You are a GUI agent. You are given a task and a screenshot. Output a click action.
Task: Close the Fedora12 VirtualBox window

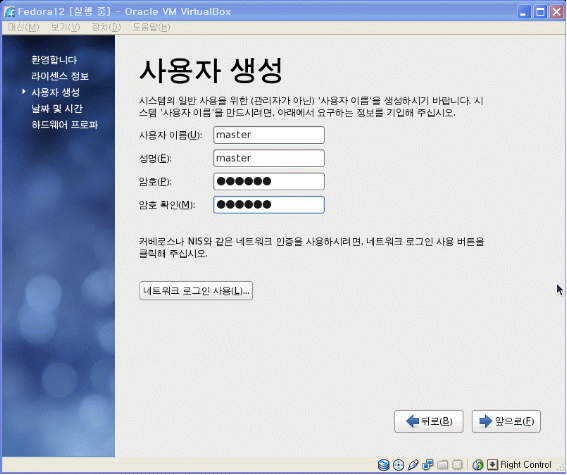click(557, 12)
